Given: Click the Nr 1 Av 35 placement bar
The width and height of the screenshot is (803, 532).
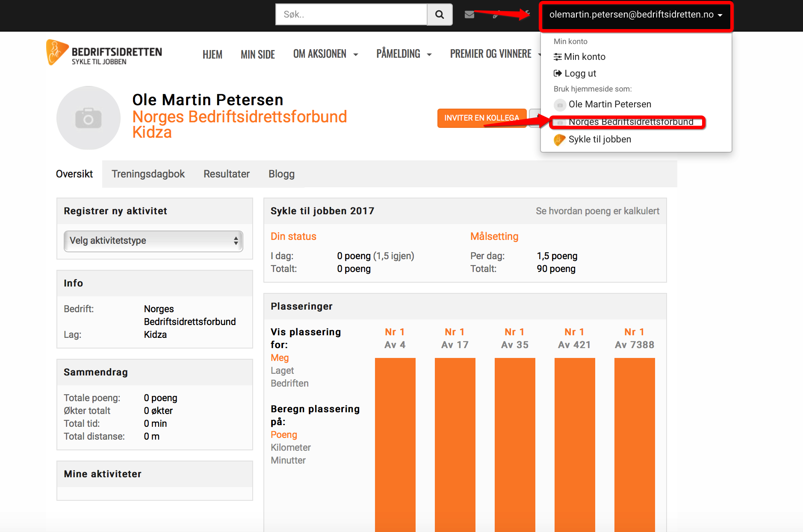Looking at the screenshot, I should click(x=515, y=445).
